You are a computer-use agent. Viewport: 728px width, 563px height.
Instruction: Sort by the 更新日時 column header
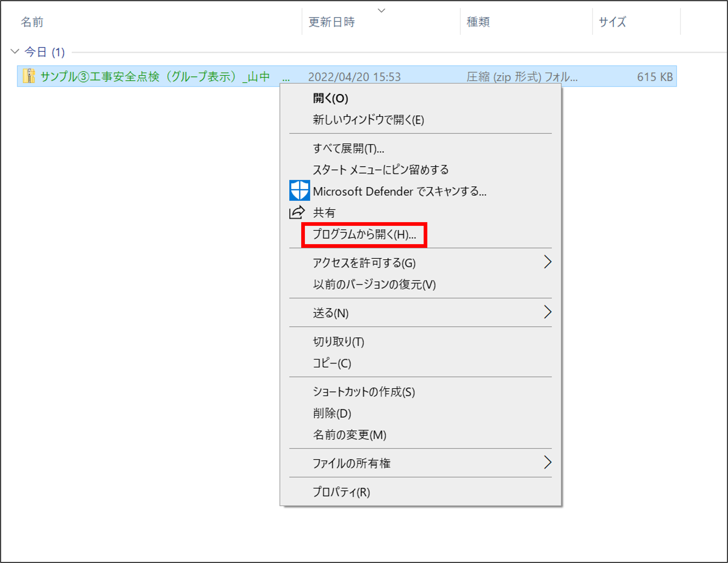[331, 22]
